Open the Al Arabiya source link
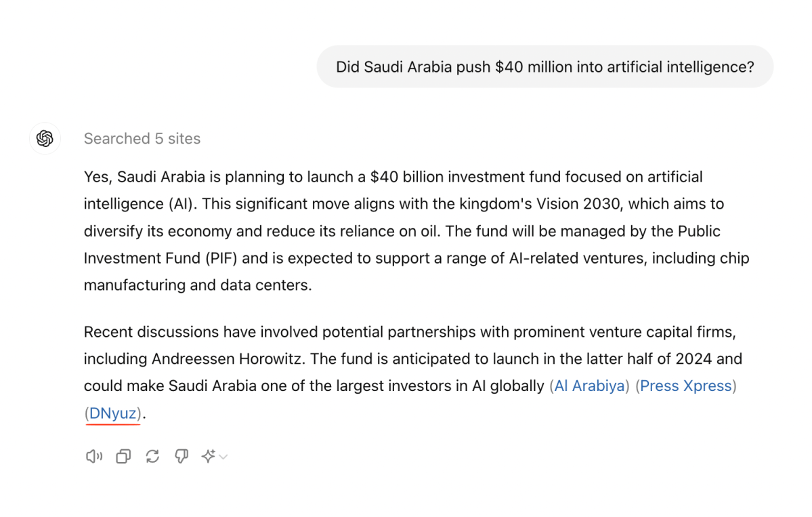Screen dimensions: 812x517 tap(589, 386)
